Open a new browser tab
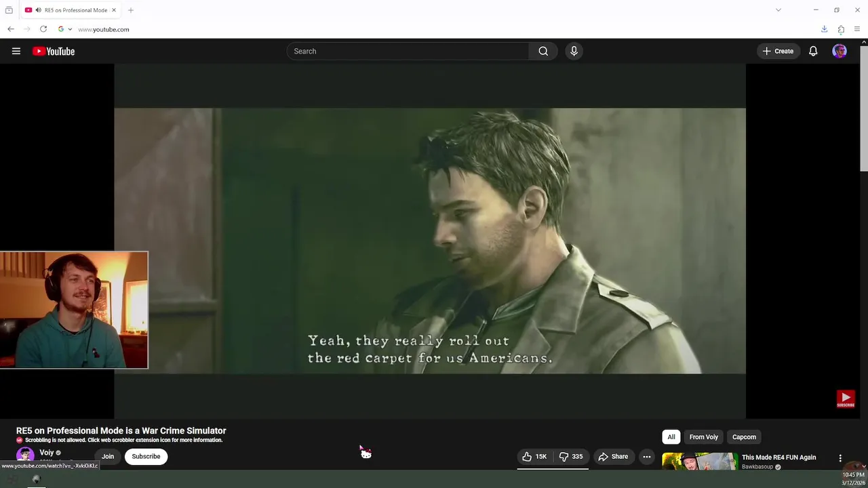Image resolution: width=868 pixels, height=488 pixels. tap(131, 10)
